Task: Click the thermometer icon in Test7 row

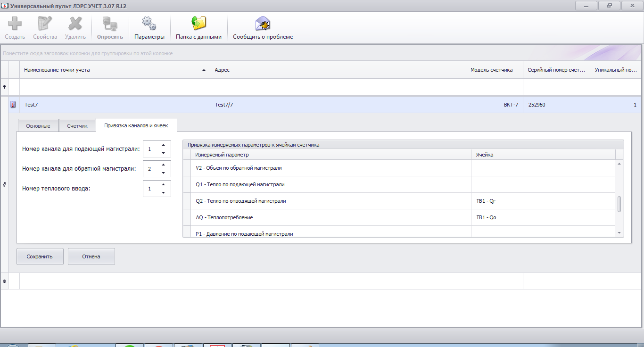Action: [x=14, y=105]
